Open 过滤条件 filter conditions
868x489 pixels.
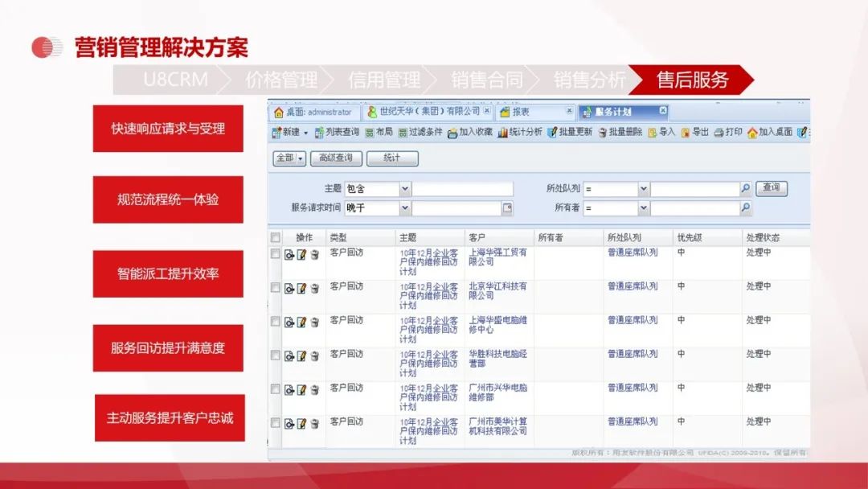420,133
